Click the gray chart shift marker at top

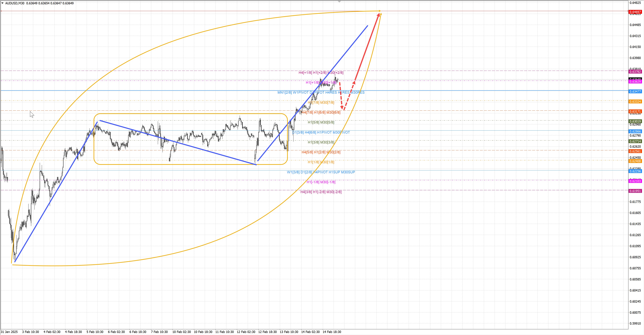tap(339, 2)
